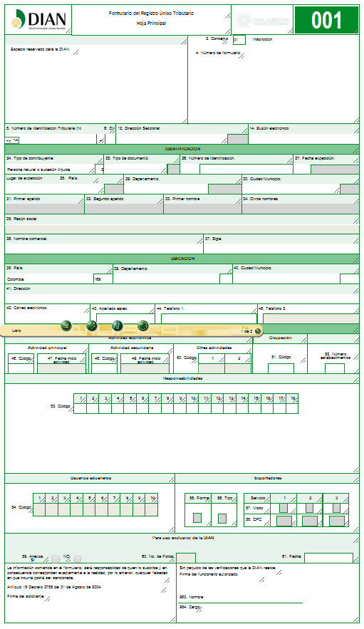Click the DIAN logo at the top
Screen dimensions: 364x629
coord(38,20)
